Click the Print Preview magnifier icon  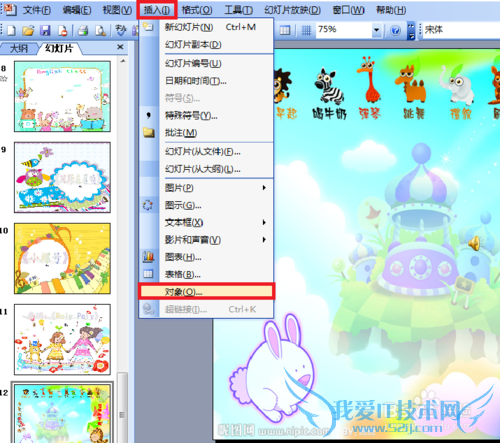[100, 30]
